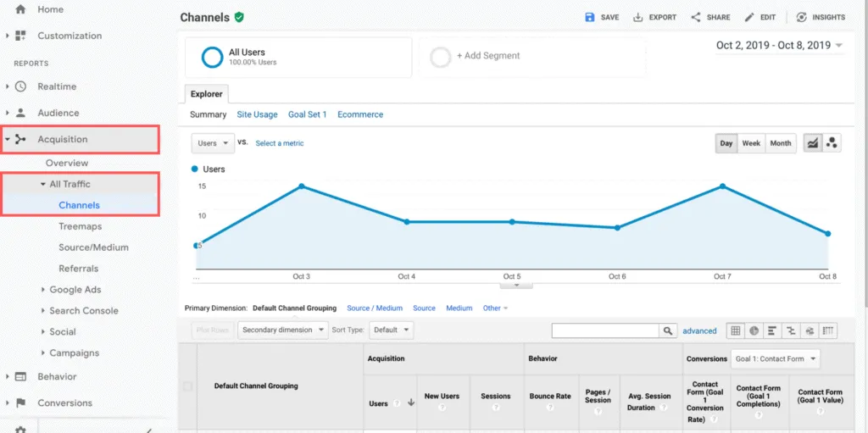Screen dimensions: 868x433
Task: Click the Insights icon
Action: (x=802, y=17)
